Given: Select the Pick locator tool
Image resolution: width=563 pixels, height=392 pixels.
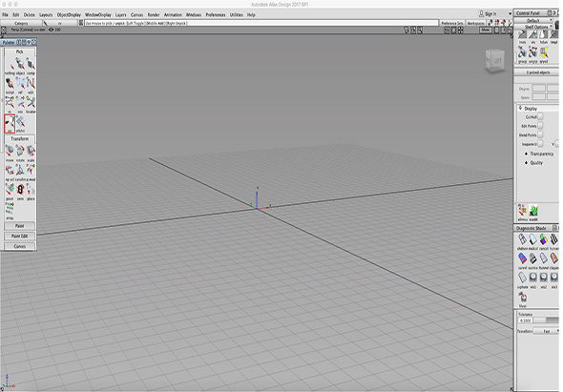Looking at the screenshot, I should (31, 105).
